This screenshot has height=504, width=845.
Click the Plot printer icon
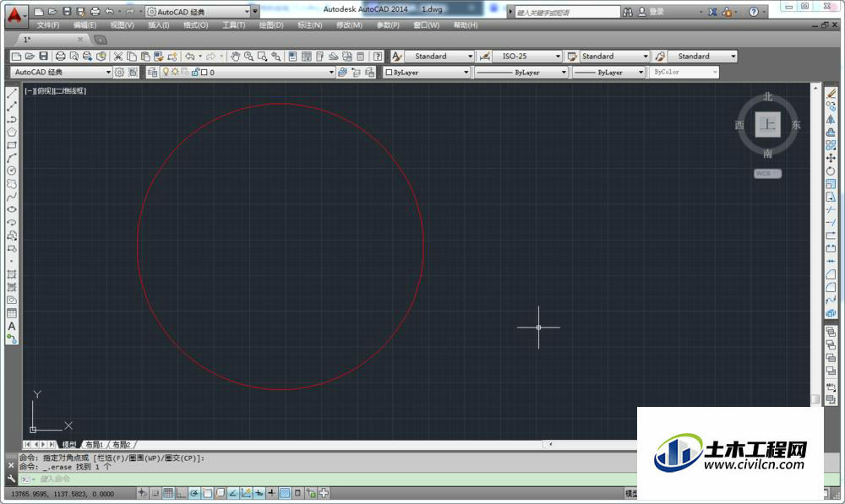[60, 56]
